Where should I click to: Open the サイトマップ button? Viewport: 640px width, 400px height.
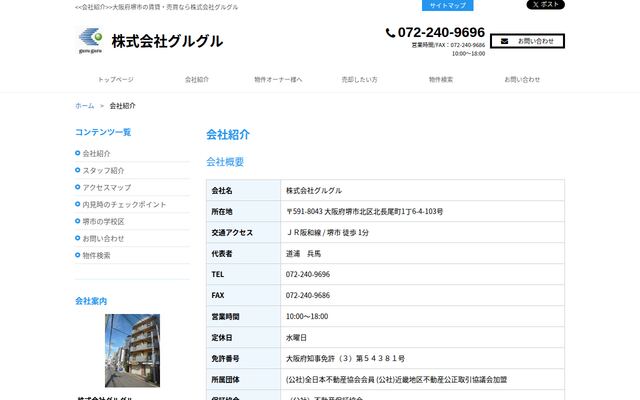(x=448, y=5)
